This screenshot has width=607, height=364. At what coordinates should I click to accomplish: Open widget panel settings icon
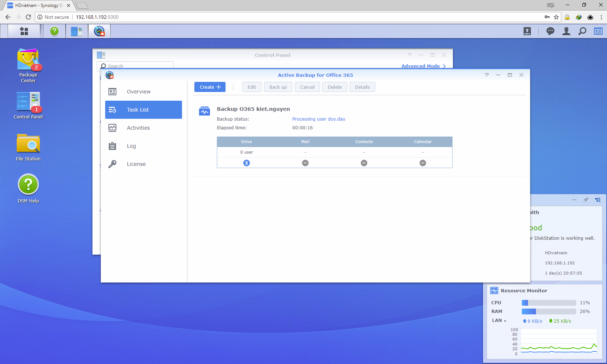598,200
